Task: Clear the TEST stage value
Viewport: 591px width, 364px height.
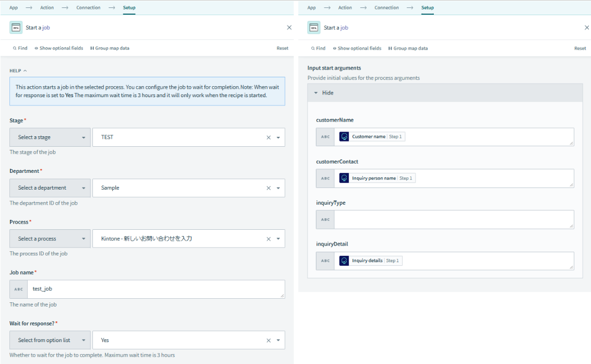Action: (268, 137)
